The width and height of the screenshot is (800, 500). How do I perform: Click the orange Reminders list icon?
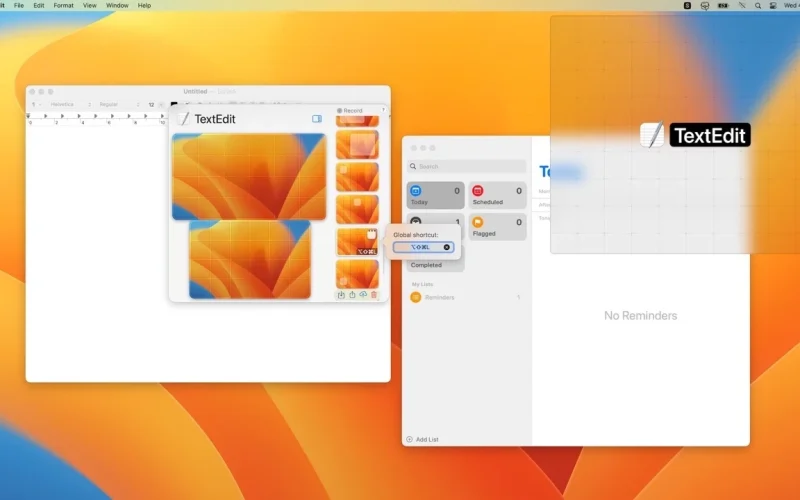click(x=416, y=297)
